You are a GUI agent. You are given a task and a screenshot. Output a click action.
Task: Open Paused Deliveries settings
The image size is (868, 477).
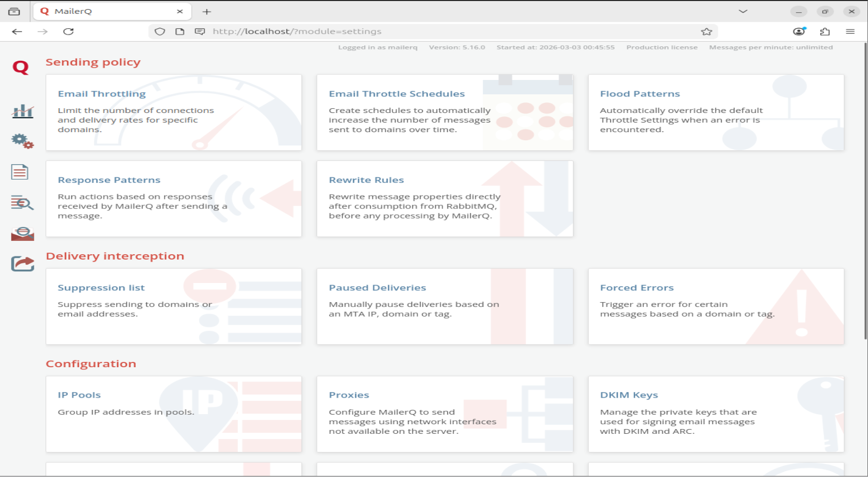coord(445,306)
